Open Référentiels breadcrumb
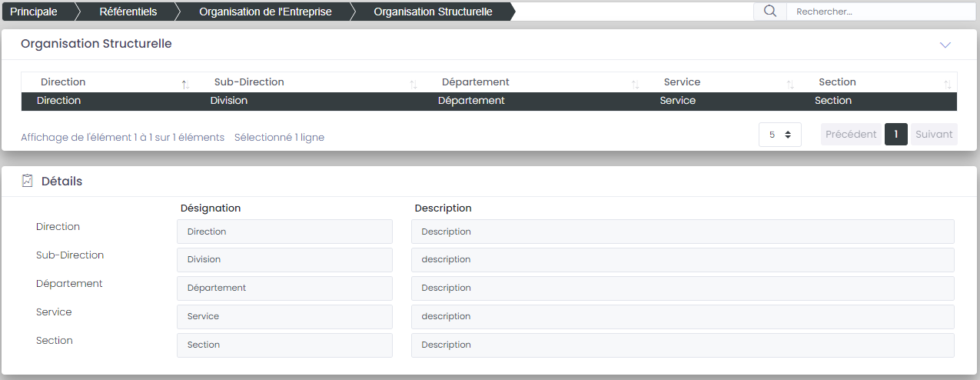Screen dimensions: 980x380 tap(128, 12)
